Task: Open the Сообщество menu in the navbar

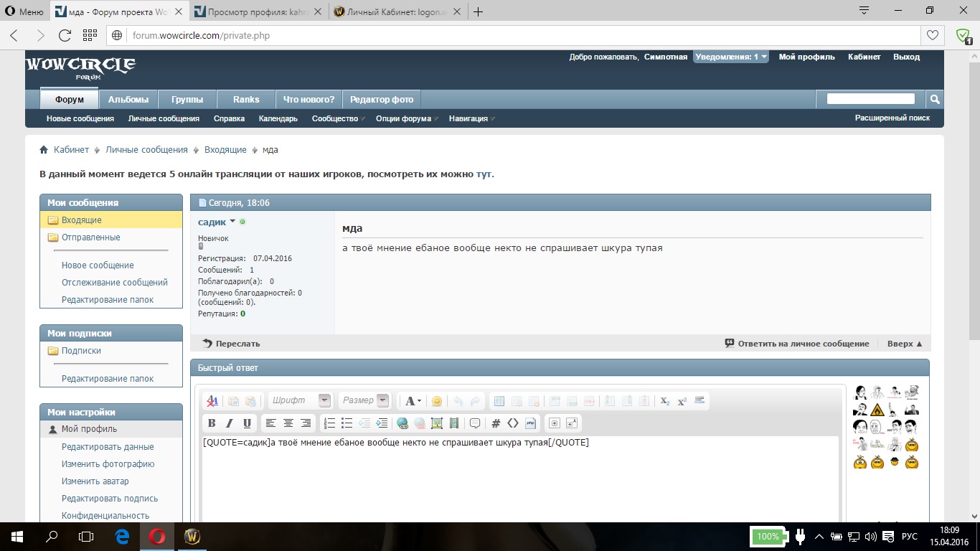Action: (x=336, y=118)
